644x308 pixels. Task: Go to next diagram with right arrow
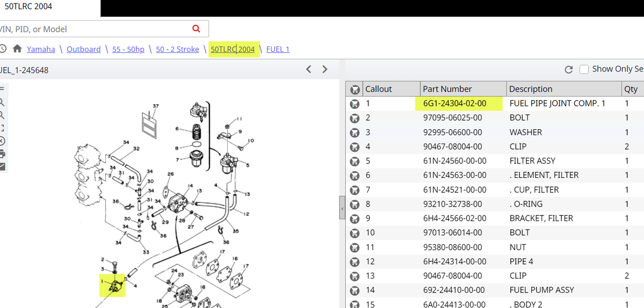(325, 69)
